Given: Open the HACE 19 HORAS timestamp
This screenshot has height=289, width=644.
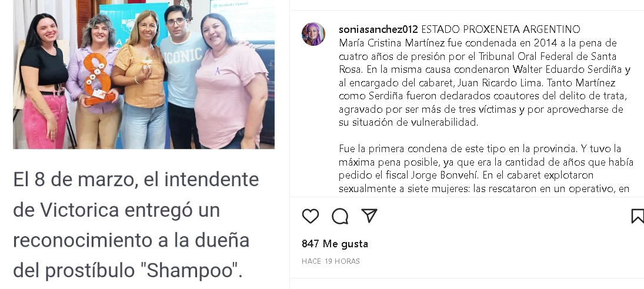Looking at the screenshot, I should [x=331, y=261].
